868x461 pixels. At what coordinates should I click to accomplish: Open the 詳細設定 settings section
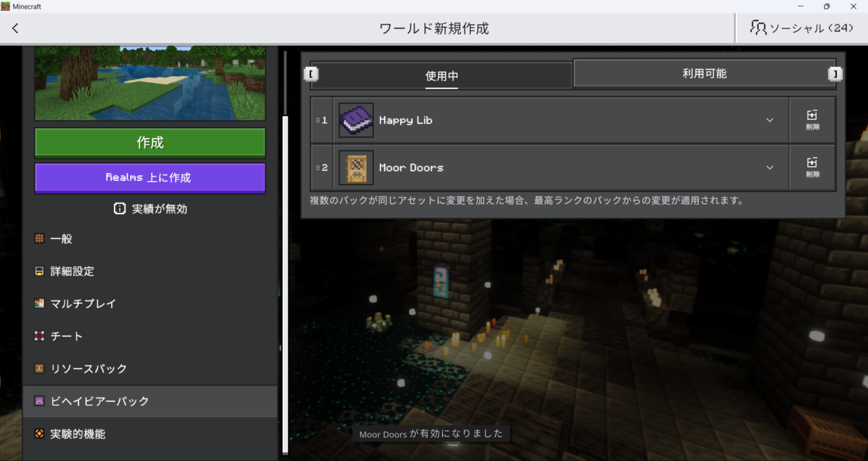point(150,271)
